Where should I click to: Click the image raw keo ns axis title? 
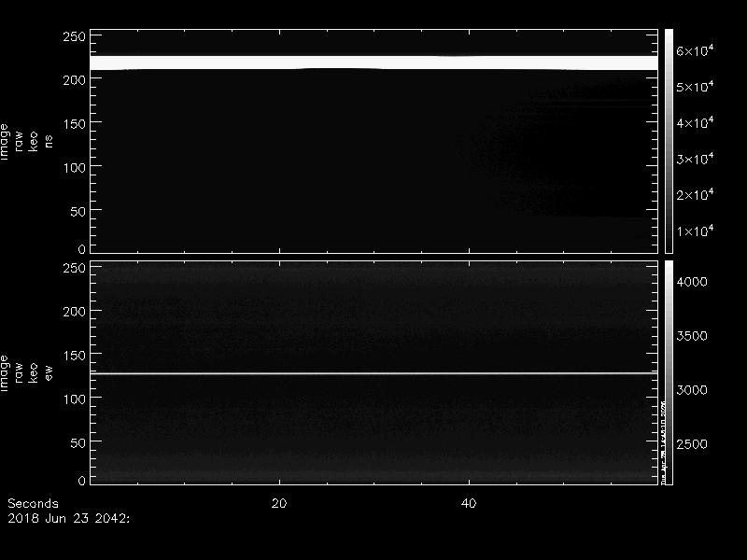click(26, 142)
